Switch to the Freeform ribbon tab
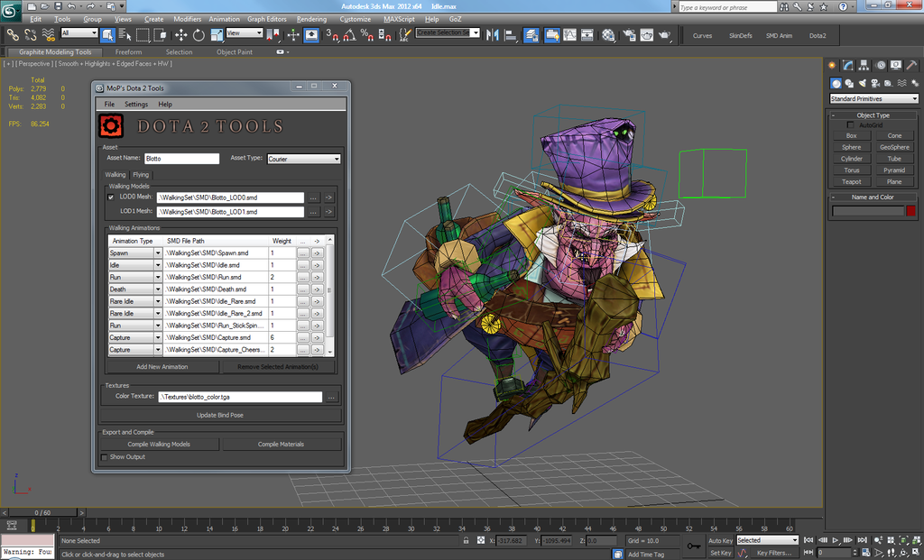 pyautogui.click(x=128, y=52)
